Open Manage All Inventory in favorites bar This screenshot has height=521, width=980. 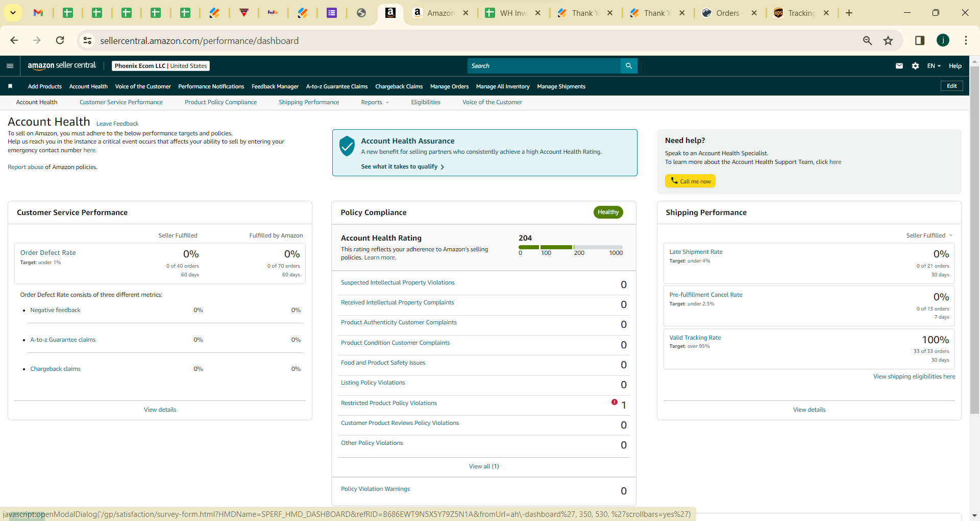pyautogui.click(x=503, y=86)
